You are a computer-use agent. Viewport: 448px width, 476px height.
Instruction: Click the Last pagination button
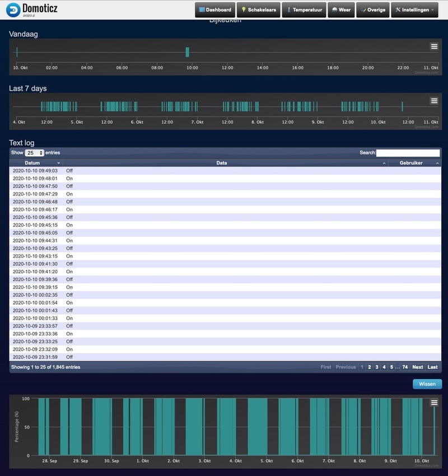[432, 367]
